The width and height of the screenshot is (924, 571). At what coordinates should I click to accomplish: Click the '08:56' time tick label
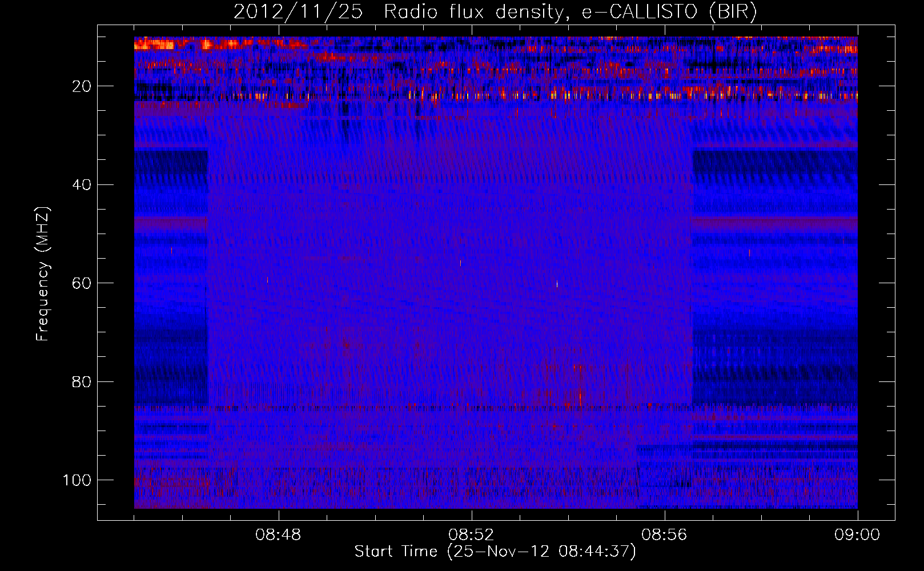tap(665, 535)
